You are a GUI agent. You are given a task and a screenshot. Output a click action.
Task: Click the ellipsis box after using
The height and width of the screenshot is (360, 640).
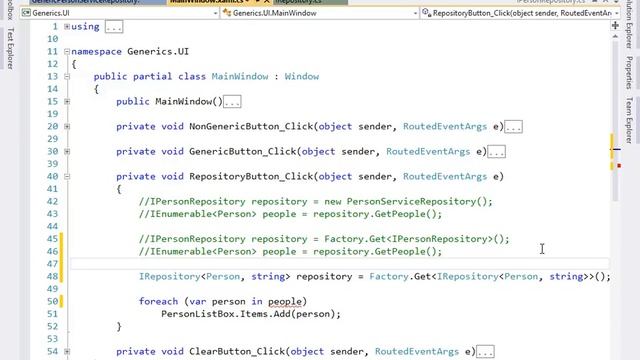point(114,27)
